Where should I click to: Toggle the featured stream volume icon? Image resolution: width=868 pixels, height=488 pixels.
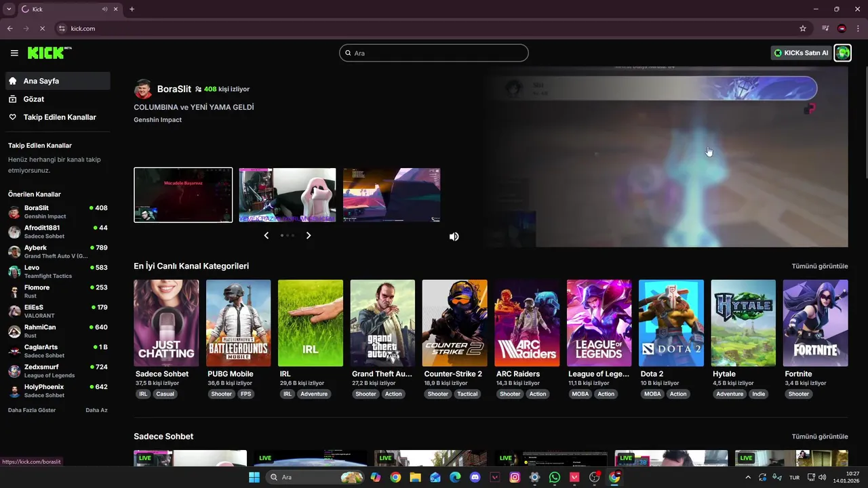tap(454, 237)
